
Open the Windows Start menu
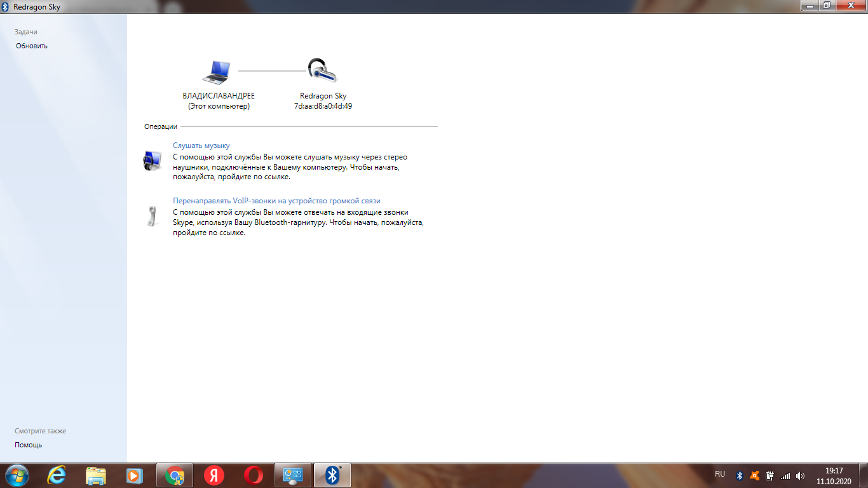[x=16, y=475]
